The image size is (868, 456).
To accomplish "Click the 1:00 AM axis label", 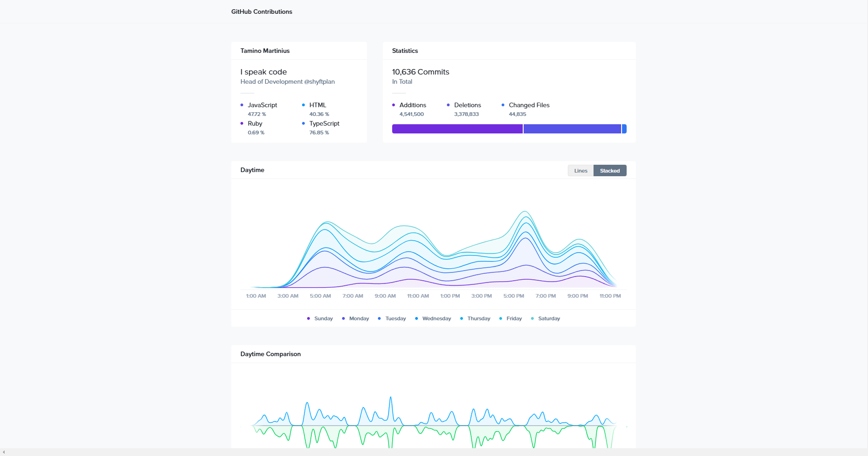I will click(256, 296).
